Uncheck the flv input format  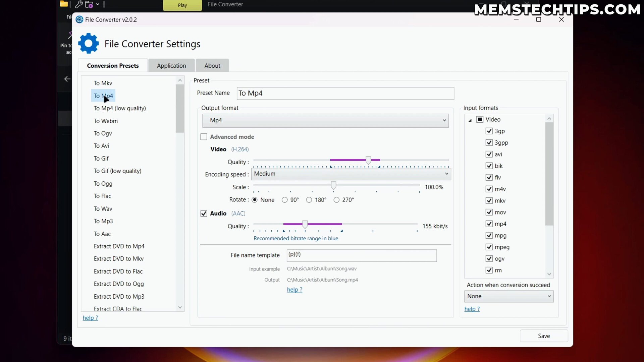tap(489, 177)
